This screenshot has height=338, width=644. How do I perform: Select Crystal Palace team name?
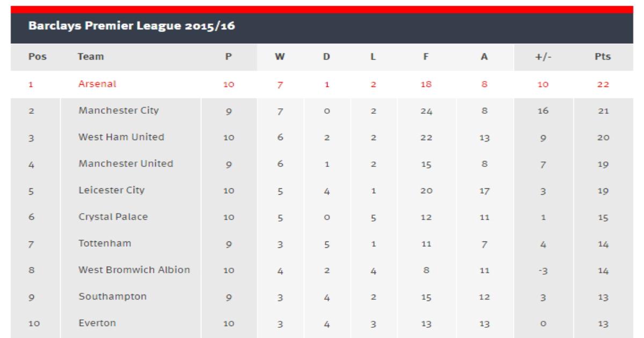(x=113, y=217)
